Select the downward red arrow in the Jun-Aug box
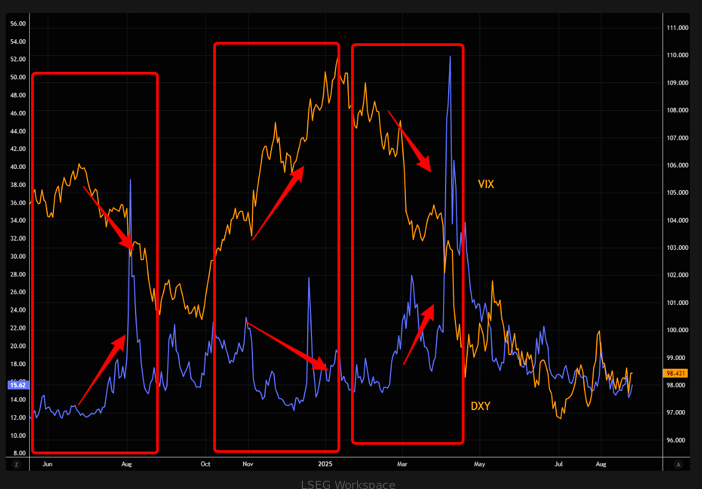The height and width of the screenshot is (489, 702). pos(107,215)
